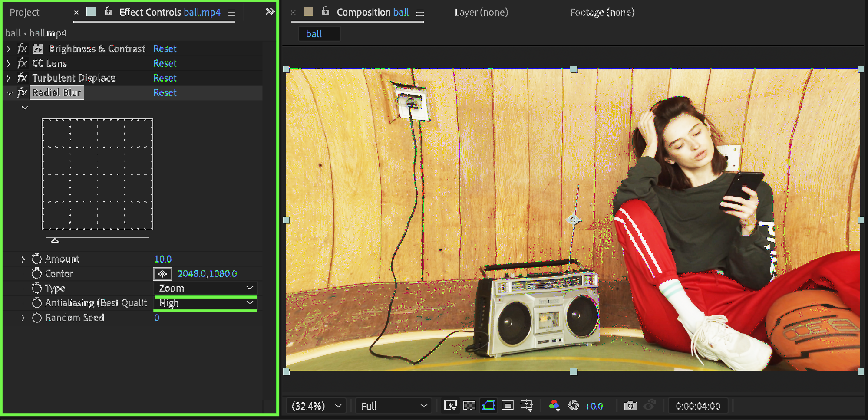Switch to the Project tab
The image size is (868, 420).
tap(25, 13)
